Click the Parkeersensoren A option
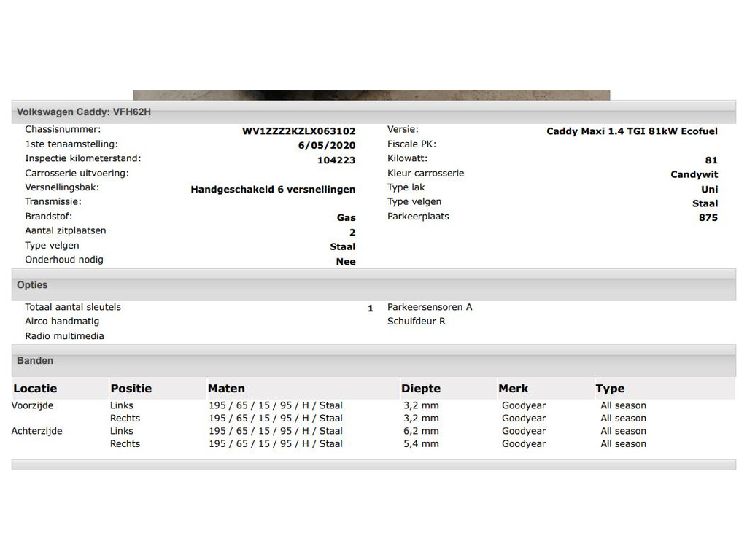The width and height of the screenshot is (747, 560). point(430,307)
